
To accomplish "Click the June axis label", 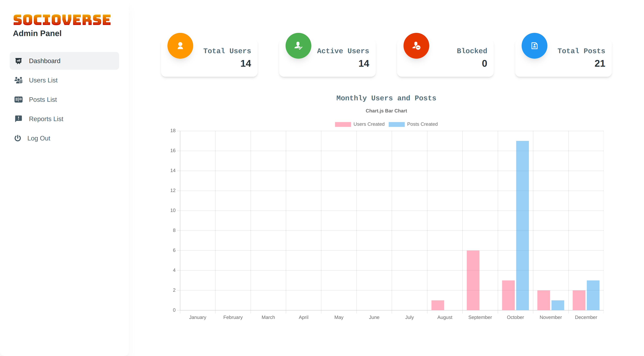I will [x=374, y=317].
